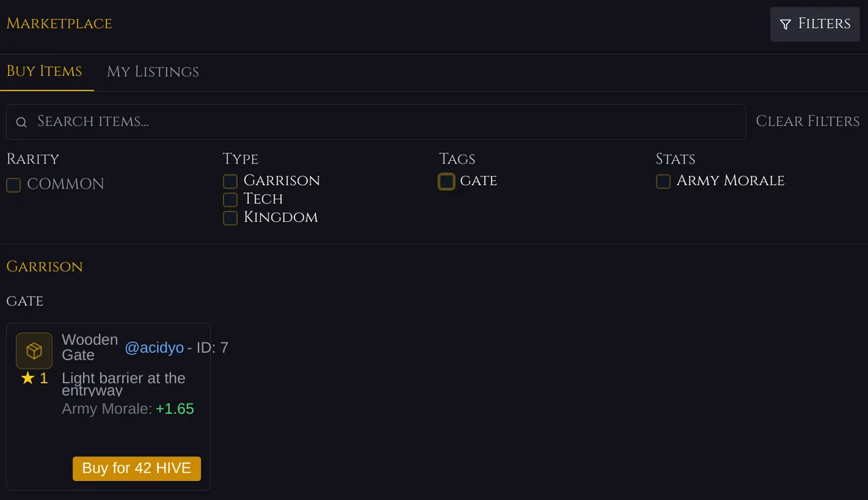
Task: Check the Tech type filter
Action: (231, 199)
